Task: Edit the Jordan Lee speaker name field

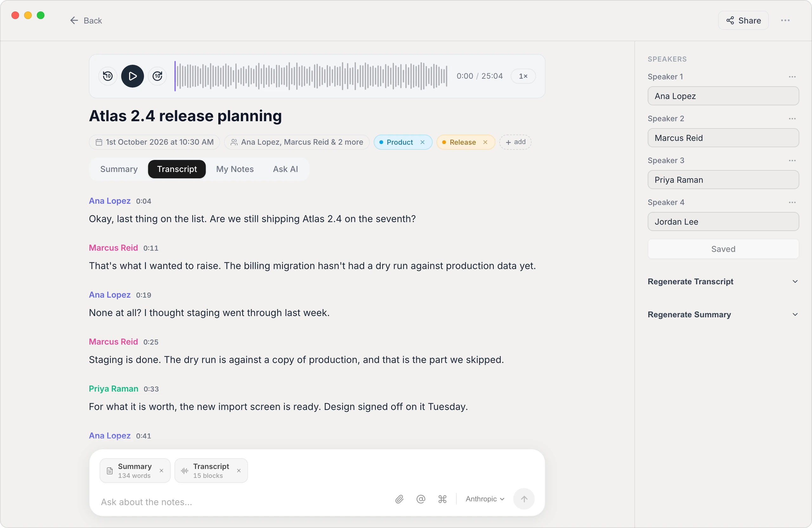Action: [x=723, y=222]
